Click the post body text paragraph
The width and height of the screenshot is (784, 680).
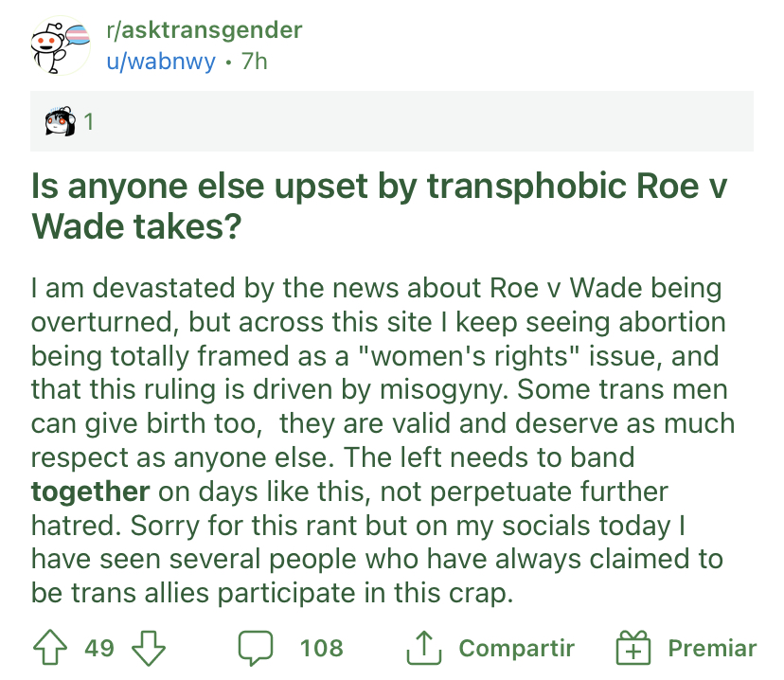(383, 440)
